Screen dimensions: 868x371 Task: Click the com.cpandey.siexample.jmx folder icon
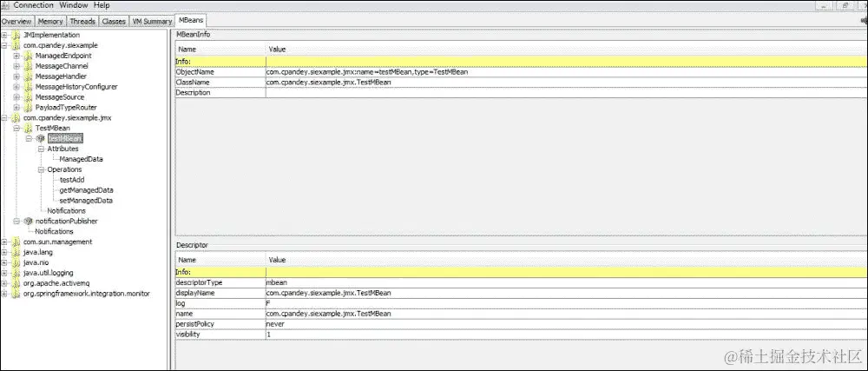click(16, 118)
